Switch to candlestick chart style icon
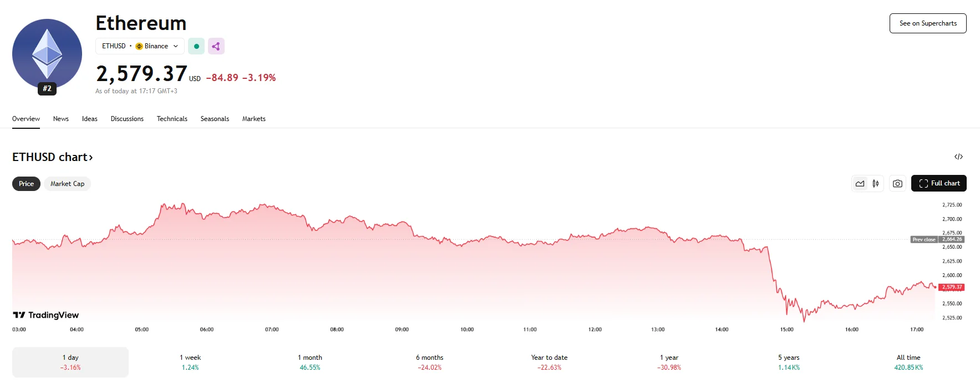980x387 pixels. [x=876, y=183]
